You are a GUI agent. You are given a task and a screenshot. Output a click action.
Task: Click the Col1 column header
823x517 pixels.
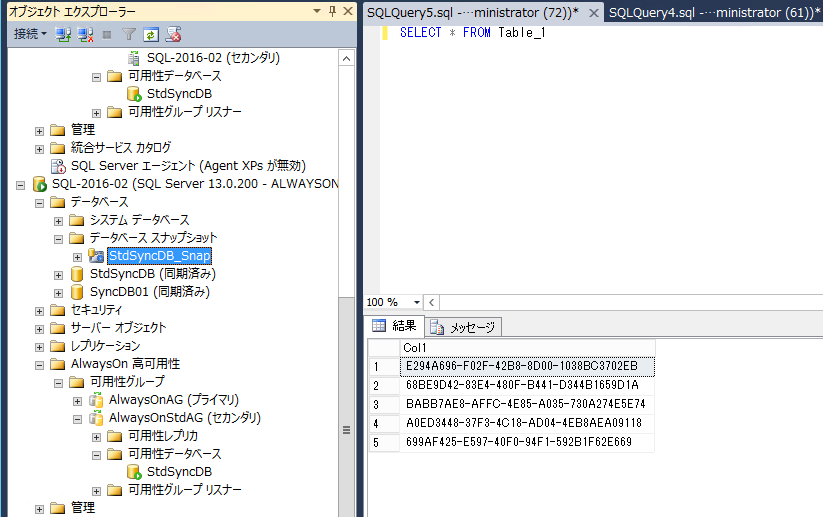(527, 347)
